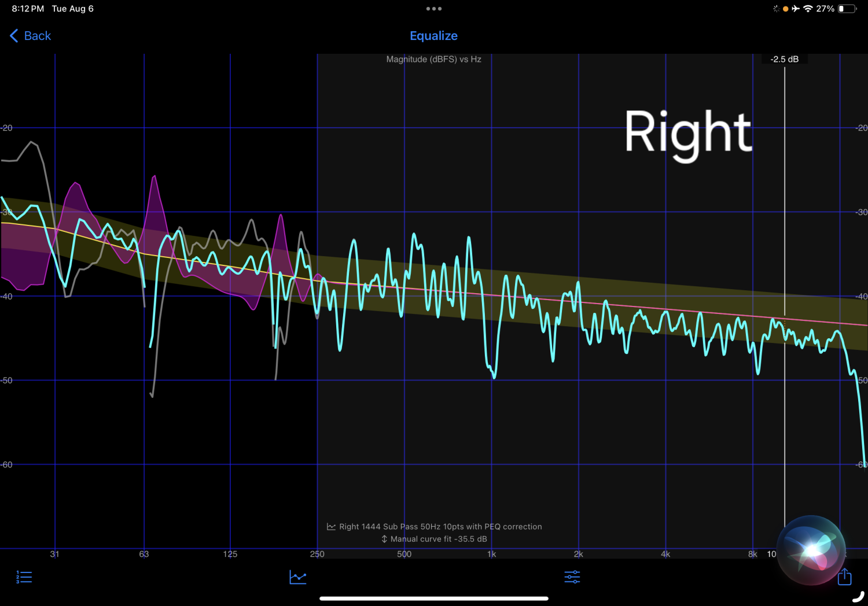Tap the Siri orb
The height and width of the screenshot is (606, 868).
click(x=811, y=550)
